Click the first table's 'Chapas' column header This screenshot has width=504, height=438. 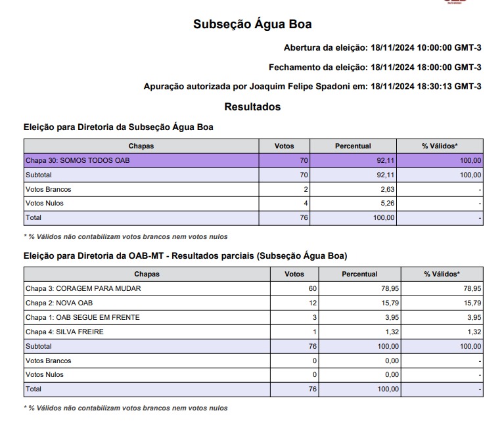[x=141, y=146]
